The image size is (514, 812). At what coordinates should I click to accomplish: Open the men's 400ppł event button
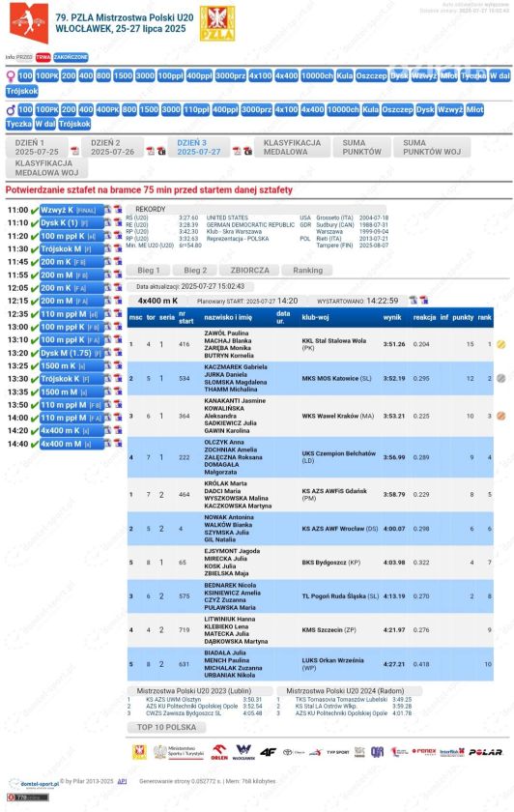[x=225, y=110]
